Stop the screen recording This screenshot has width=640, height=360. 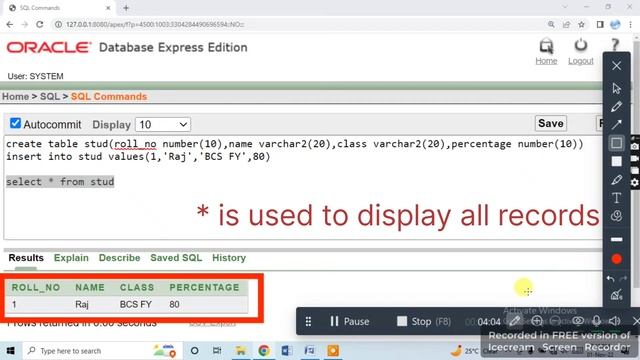[424, 322]
